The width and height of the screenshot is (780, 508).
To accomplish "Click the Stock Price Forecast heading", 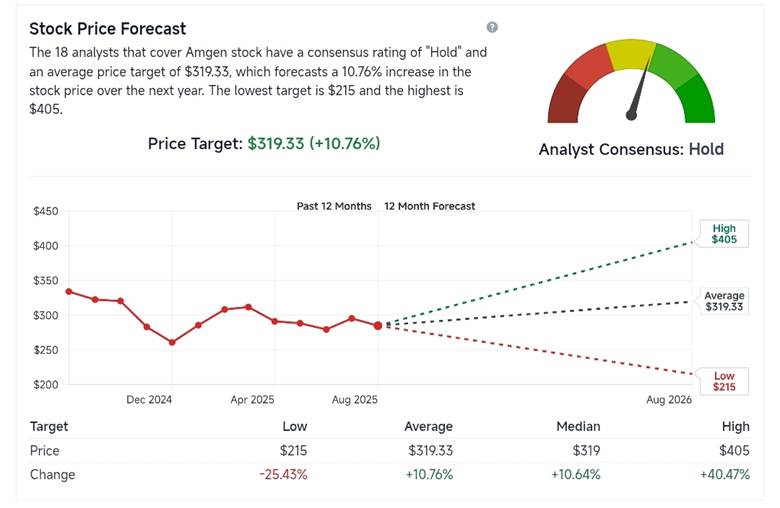I will click(107, 28).
